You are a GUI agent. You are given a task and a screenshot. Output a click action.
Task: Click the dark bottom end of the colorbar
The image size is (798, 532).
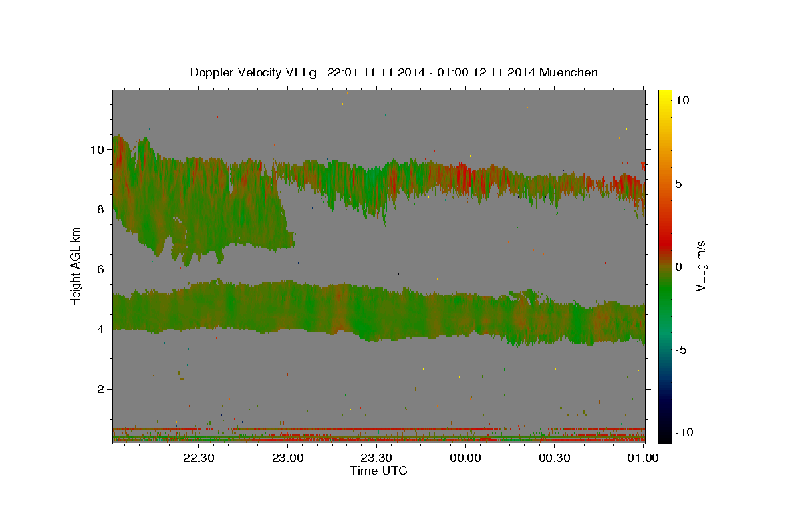pos(665,432)
